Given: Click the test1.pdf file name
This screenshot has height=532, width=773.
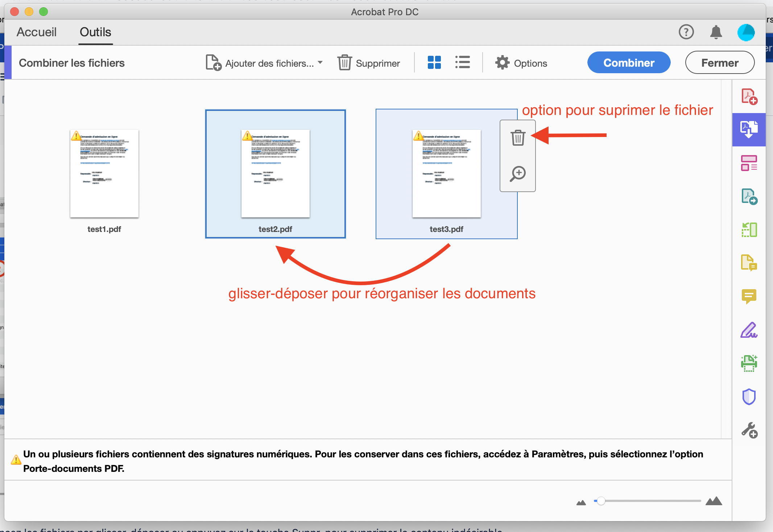Looking at the screenshot, I should [104, 229].
